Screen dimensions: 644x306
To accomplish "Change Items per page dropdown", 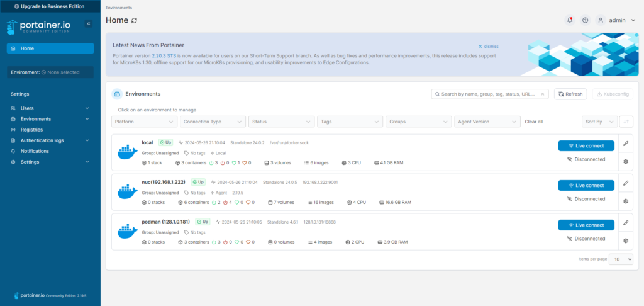I will point(621,259).
